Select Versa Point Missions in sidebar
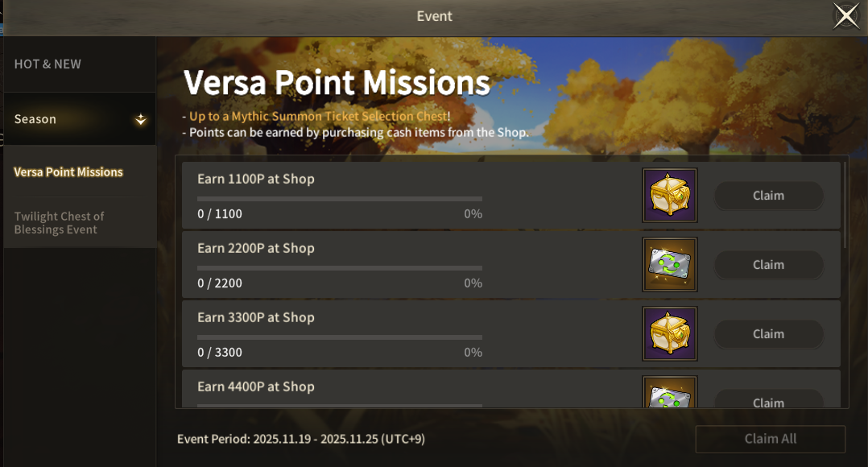Viewport: 868px width, 467px height. (x=68, y=172)
